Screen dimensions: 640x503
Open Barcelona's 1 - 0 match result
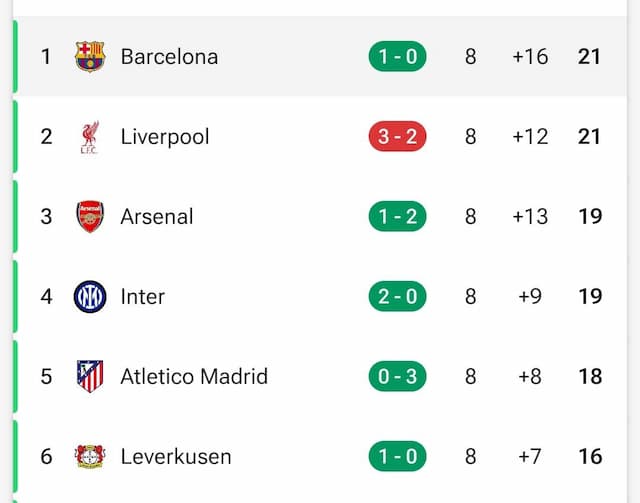point(398,56)
